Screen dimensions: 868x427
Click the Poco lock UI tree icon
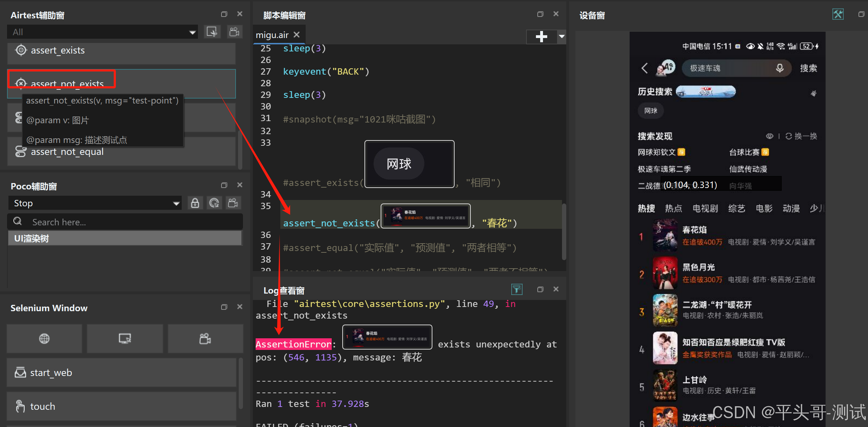click(195, 203)
